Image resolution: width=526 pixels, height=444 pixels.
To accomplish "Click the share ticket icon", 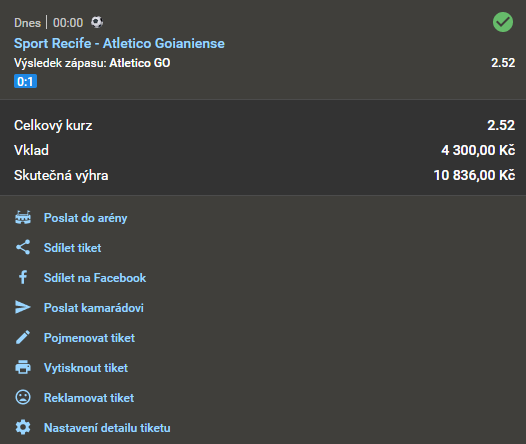I will (x=23, y=247).
